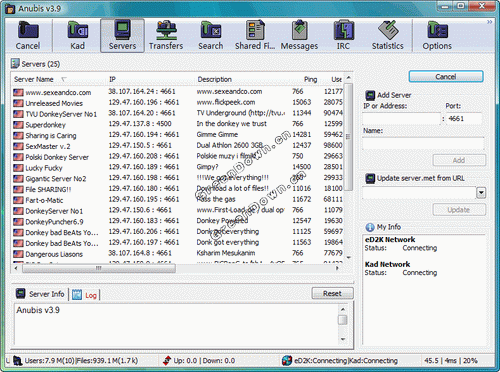Click server list scroll up arrow

click(x=348, y=78)
